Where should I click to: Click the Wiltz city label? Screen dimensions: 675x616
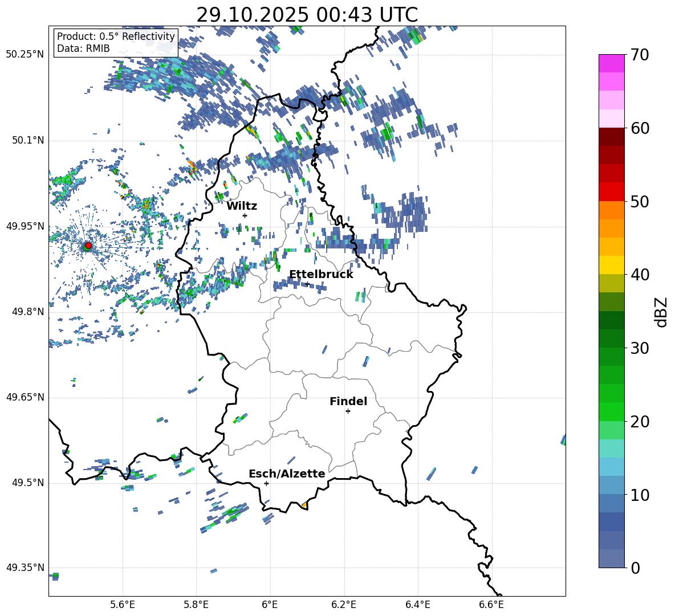tap(242, 206)
